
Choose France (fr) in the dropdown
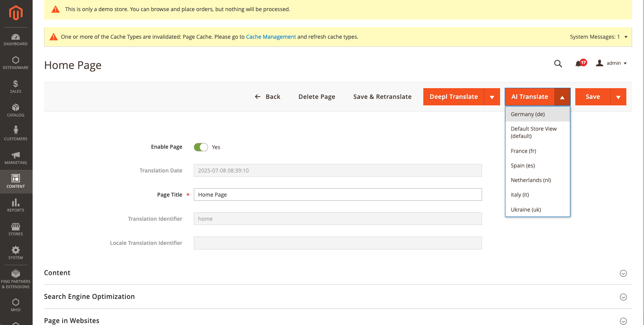click(523, 151)
